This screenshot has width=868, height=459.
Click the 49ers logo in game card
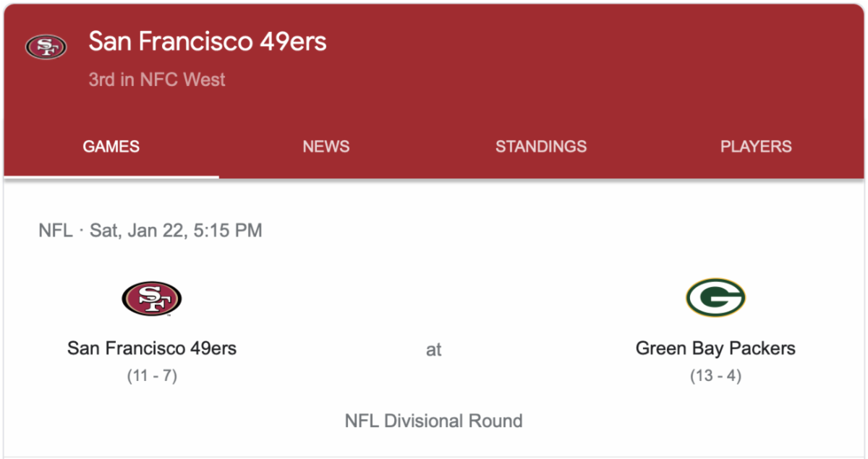(x=151, y=299)
